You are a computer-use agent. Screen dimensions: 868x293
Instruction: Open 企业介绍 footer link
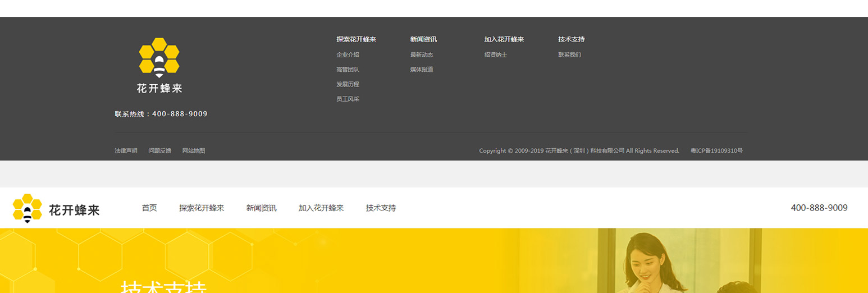click(348, 55)
